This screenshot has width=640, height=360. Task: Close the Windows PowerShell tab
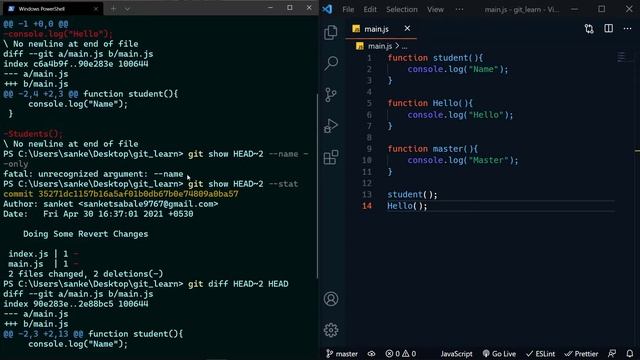click(96, 9)
